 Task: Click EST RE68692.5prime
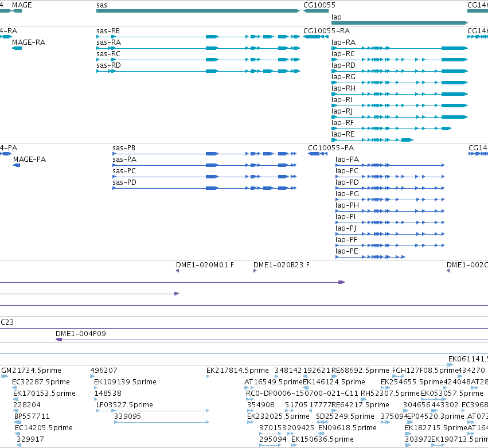[360, 371]
